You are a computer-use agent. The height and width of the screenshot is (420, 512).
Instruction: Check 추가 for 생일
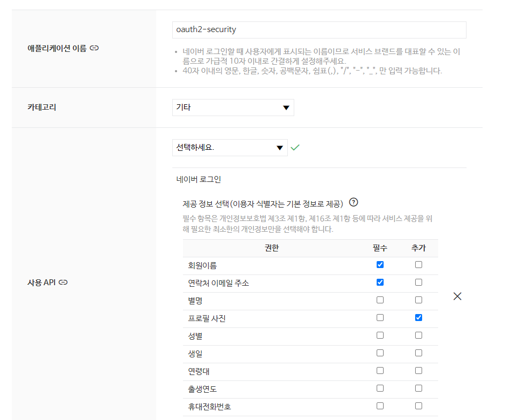coord(418,353)
